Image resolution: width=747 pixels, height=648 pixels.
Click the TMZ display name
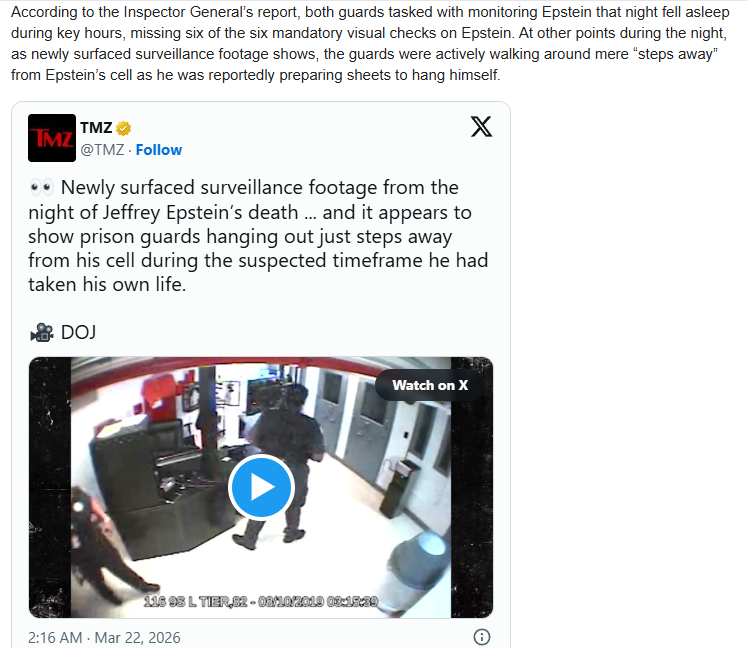[x=96, y=128]
